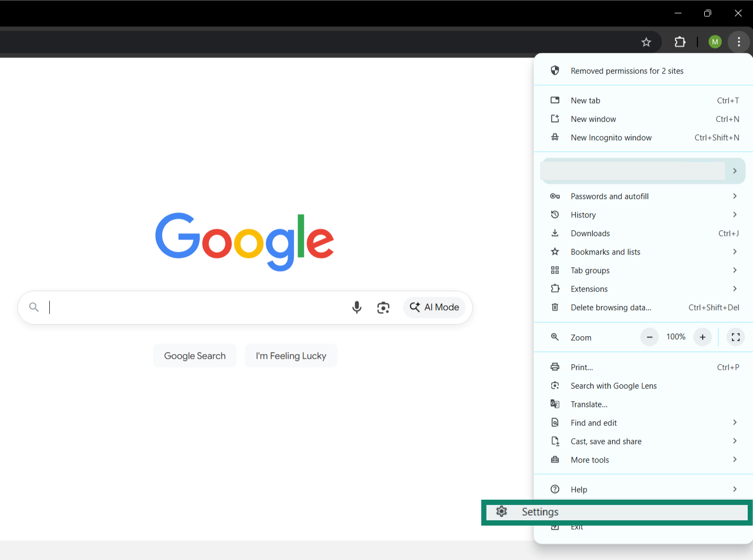Click the full screen icon next to Zoom
The image size is (753, 560).
(x=736, y=337)
